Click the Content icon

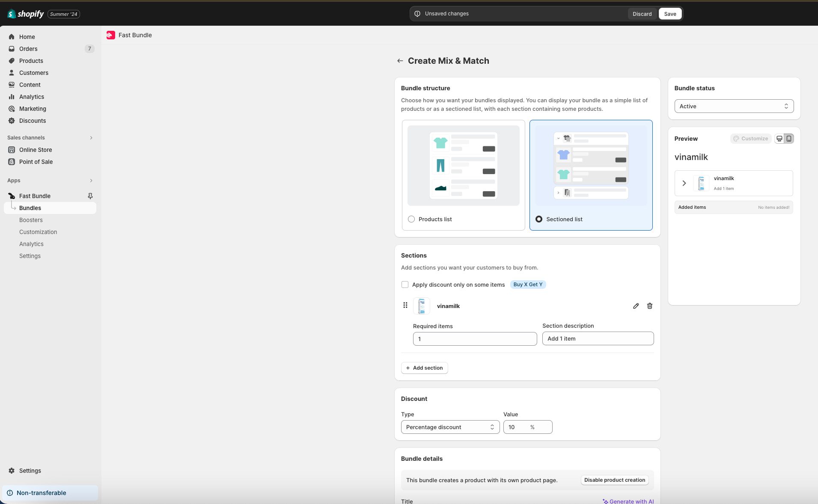[12, 85]
